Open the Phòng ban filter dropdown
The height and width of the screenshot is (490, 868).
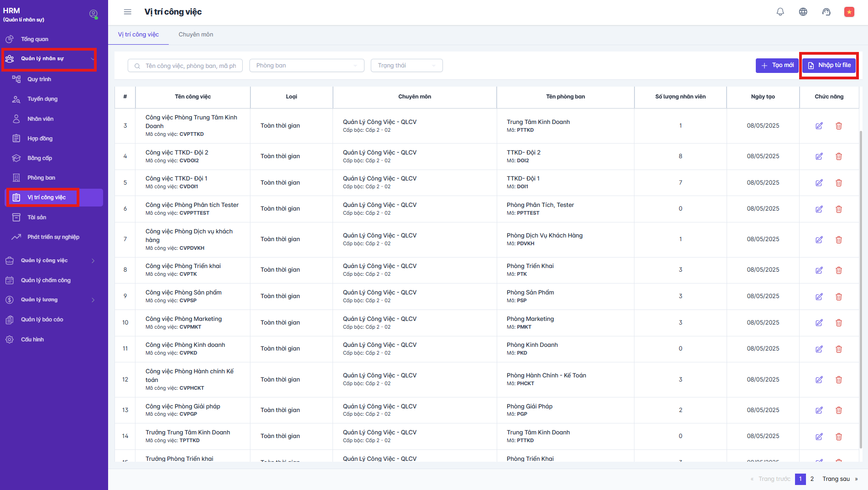pyautogui.click(x=307, y=66)
